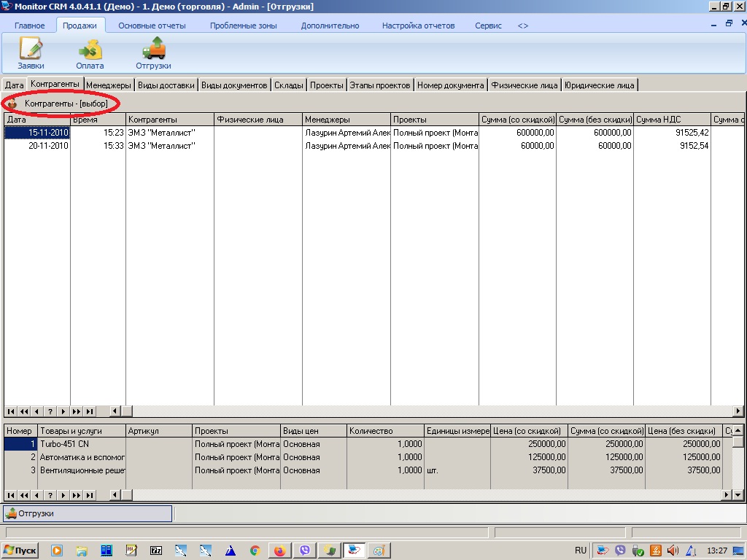Click the Отгрузки truck icon in ribbon

point(153,50)
